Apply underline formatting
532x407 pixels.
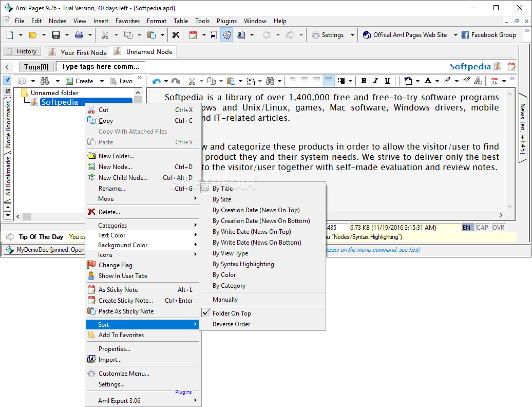coord(387,81)
